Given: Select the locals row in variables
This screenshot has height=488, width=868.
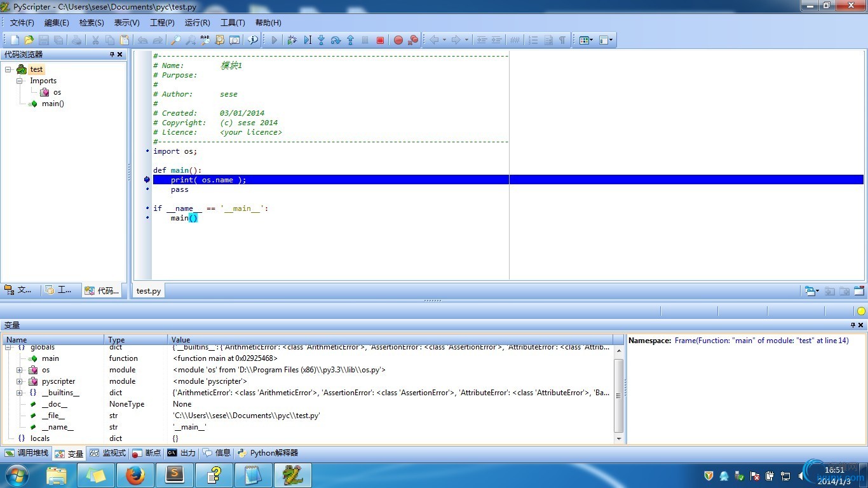Looking at the screenshot, I should coord(308,438).
